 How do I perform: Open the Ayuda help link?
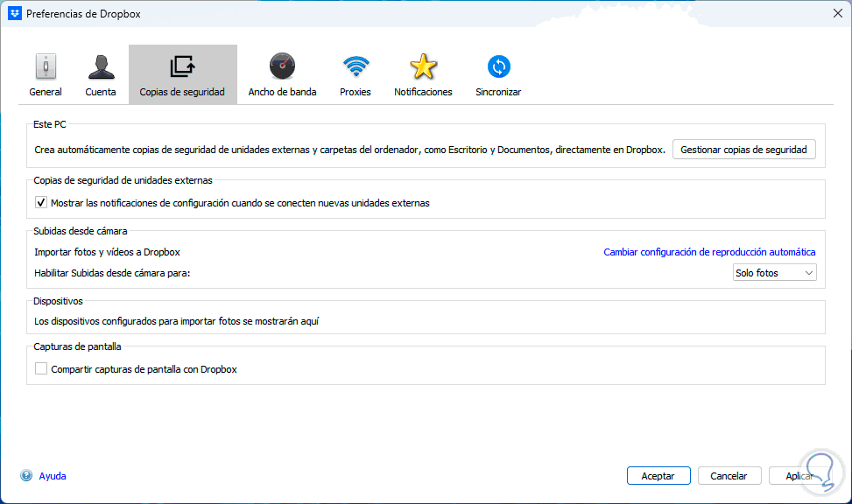[x=53, y=476]
